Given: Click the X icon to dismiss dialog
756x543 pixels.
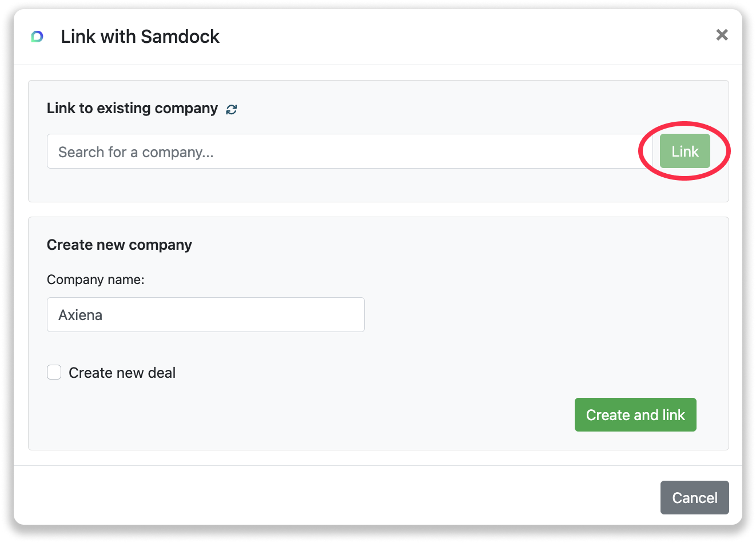Looking at the screenshot, I should [722, 35].
